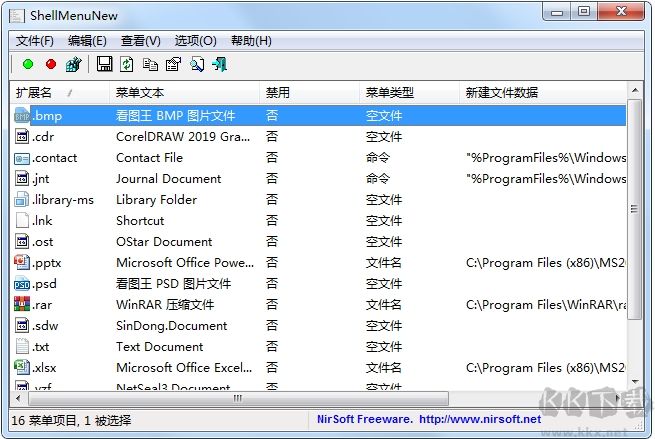Sort by the 新建文件数据 column header
Viewport: 655px width, 439px height.
[x=543, y=92]
